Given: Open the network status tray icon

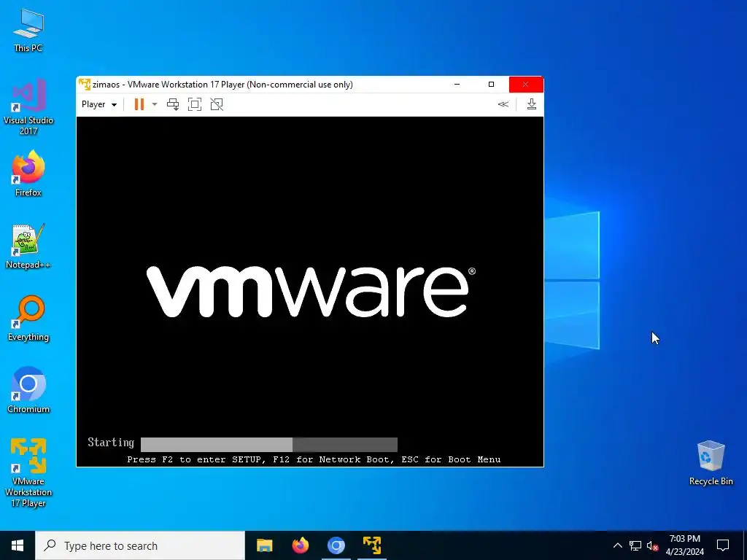Looking at the screenshot, I should (x=635, y=545).
